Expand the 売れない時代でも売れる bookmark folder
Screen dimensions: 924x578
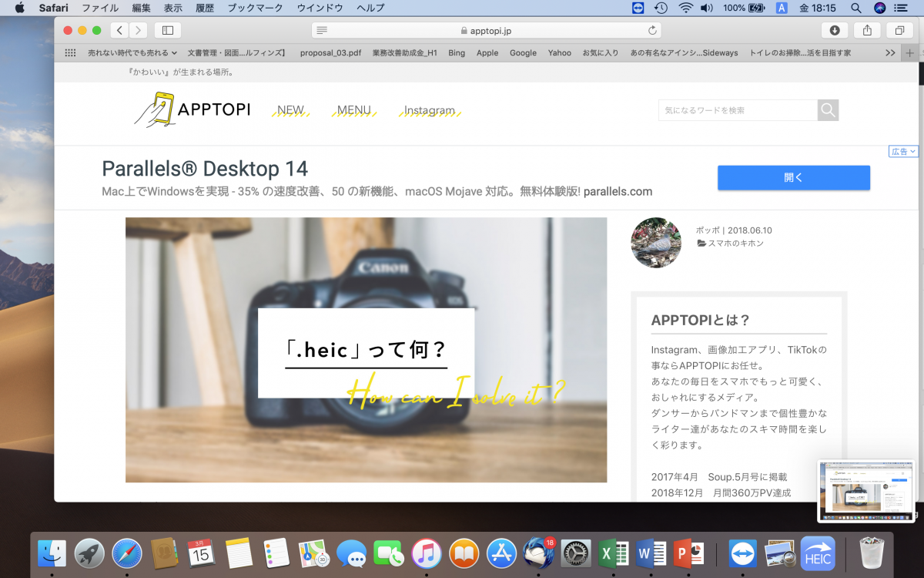coord(129,52)
